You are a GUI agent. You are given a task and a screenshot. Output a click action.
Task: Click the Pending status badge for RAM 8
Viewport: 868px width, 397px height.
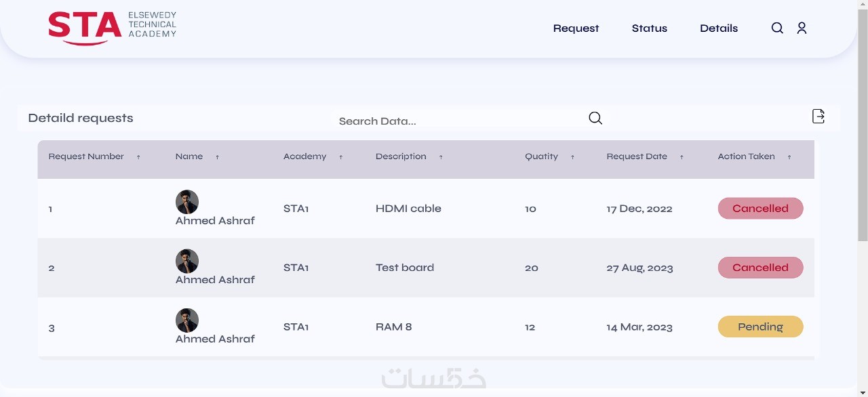pos(760,327)
